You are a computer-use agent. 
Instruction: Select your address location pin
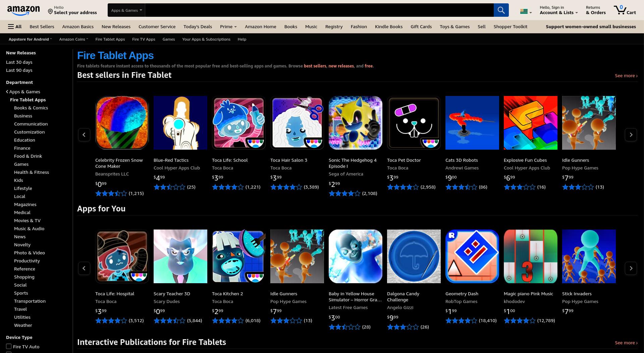click(50, 12)
